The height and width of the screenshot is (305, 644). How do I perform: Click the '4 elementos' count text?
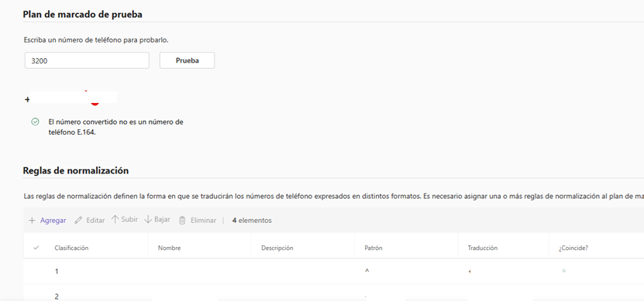click(x=252, y=221)
